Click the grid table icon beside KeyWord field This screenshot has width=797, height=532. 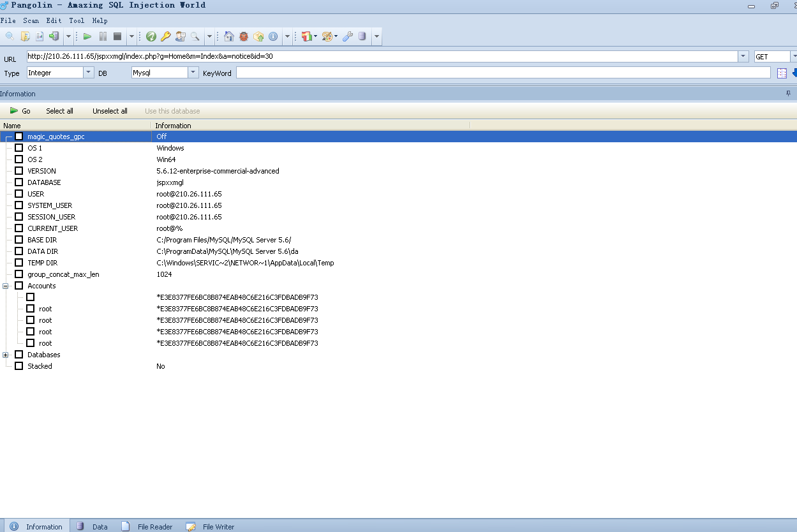click(782, 73)
